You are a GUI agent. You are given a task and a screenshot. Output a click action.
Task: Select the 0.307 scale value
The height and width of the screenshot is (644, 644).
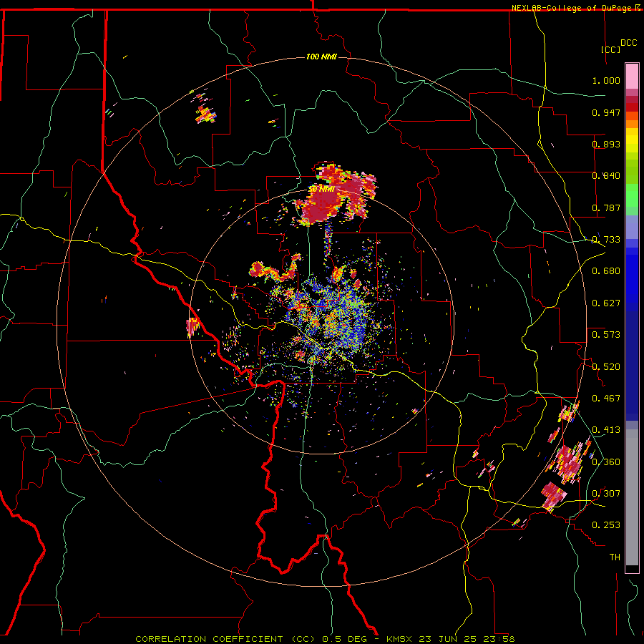pyautogui.click(x=606, y=494)
